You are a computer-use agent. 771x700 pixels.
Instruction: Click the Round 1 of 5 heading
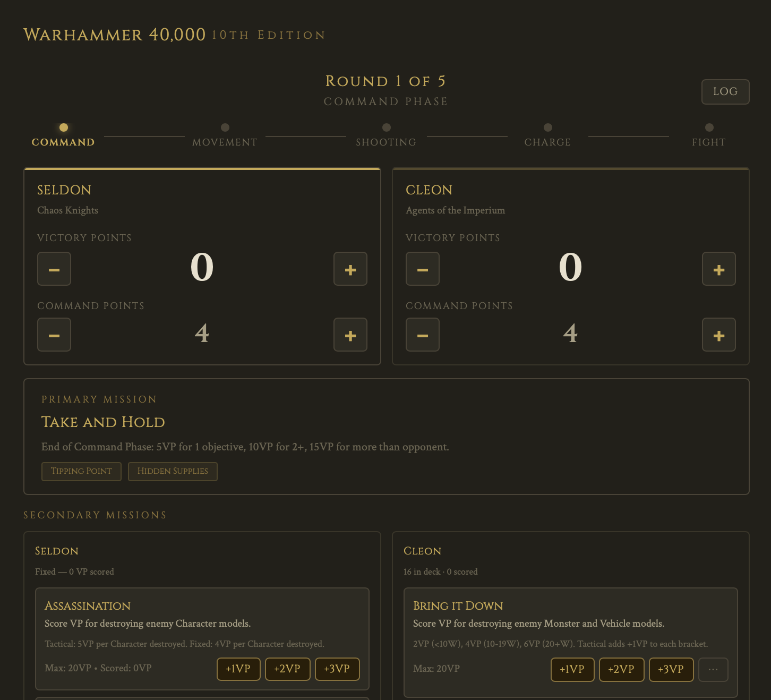pos(386,81)
